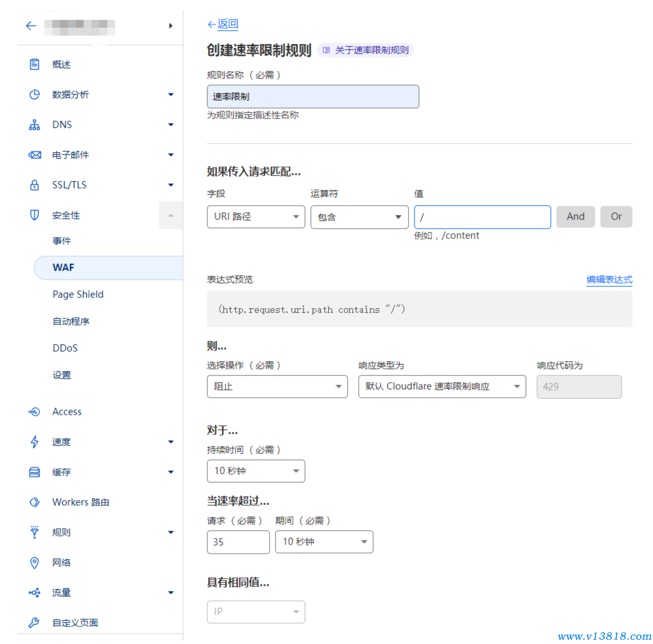Click the 编辑表达式 link
The width and height of the screenshot is (653, 644).
click(x=609, y=280)
